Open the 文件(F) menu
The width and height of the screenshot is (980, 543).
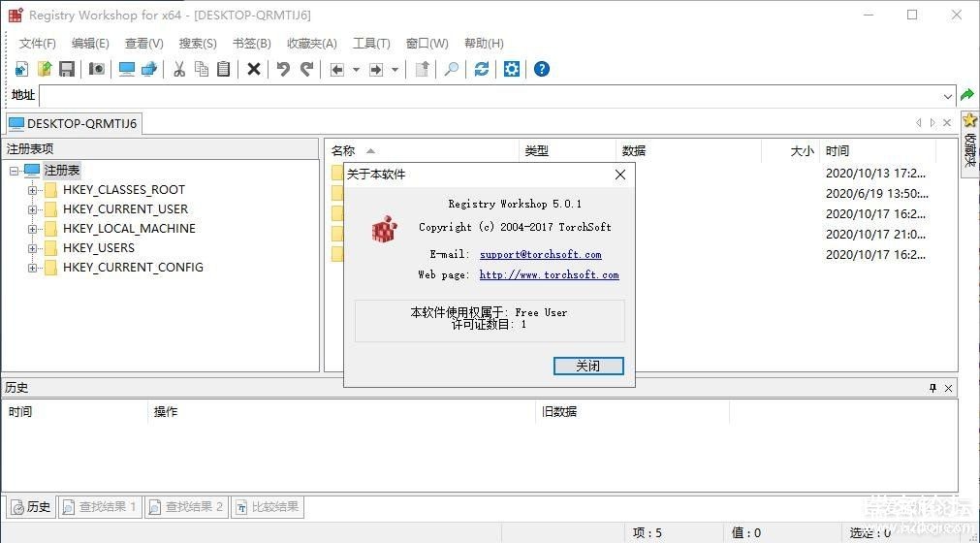coord(38,43)
